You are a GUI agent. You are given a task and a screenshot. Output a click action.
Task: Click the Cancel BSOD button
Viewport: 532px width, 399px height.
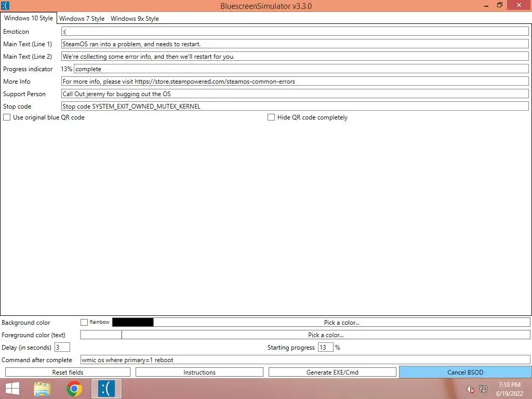[x=465, y=372]
